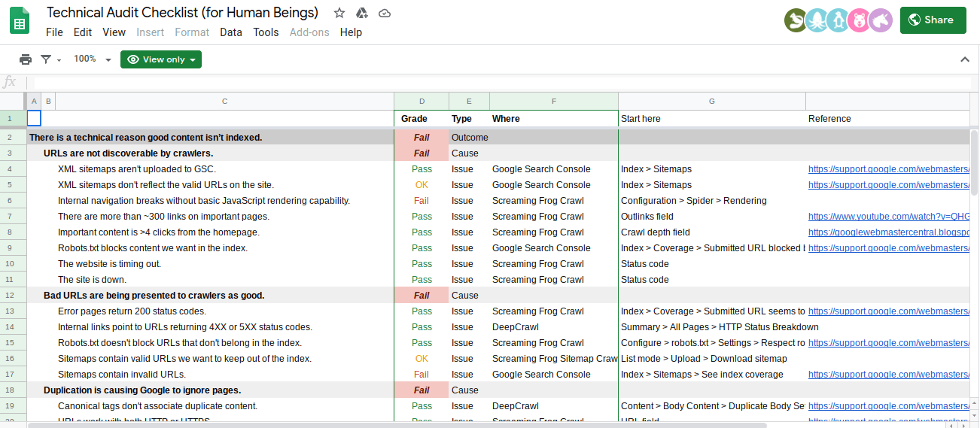Open the support link in row 4

[x=888, y=169]
